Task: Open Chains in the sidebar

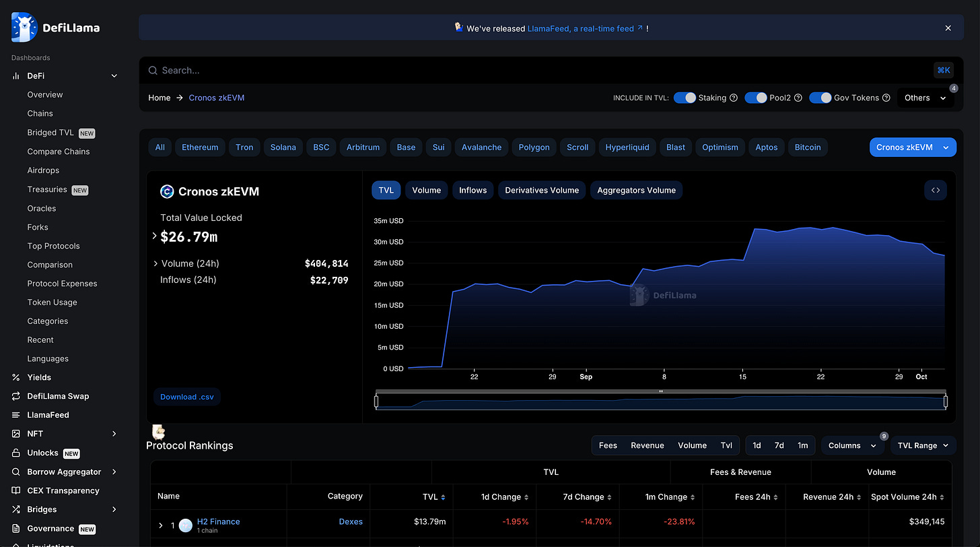Action: coord(40,113)
